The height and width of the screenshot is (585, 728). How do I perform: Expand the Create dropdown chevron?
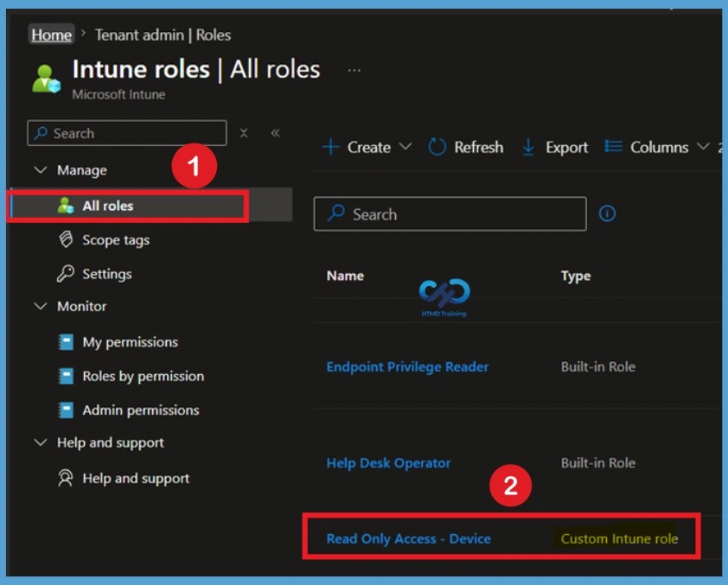[406, 147]
